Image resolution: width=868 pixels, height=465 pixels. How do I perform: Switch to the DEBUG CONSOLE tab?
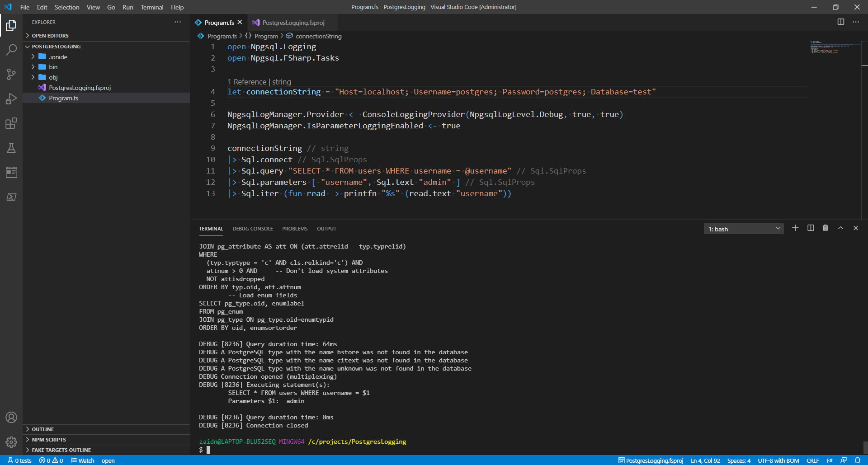(x=252, y=229)
